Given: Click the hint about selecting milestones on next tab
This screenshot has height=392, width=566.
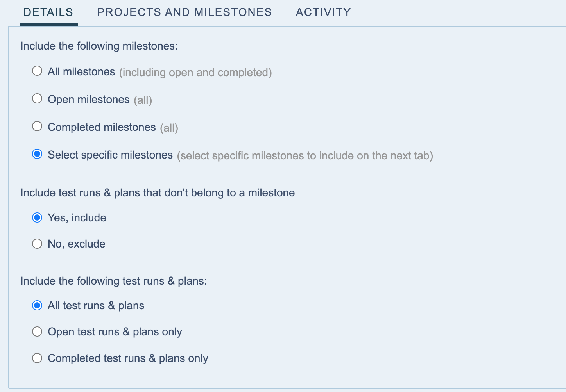Looking at the screenshot, I should click(x=305, y=156).
